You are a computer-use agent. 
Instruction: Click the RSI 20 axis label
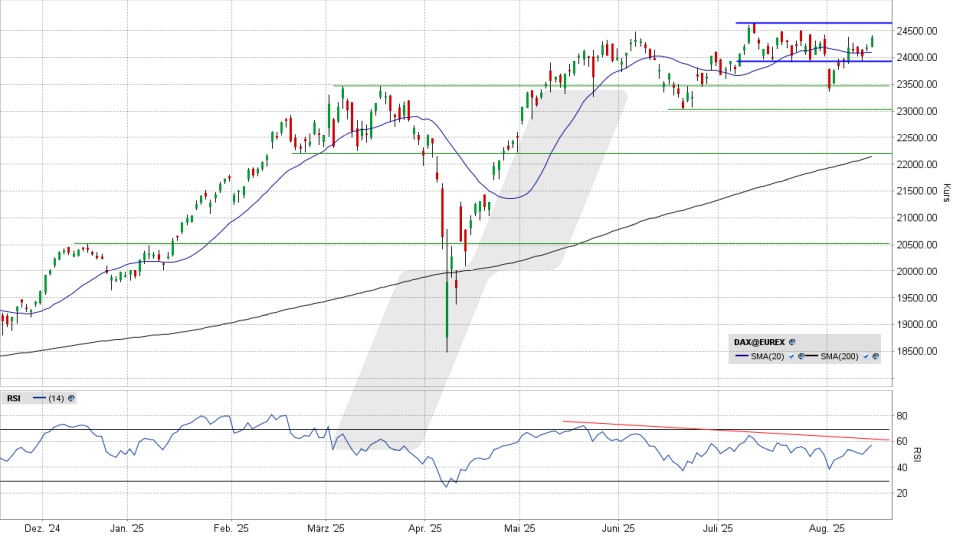902,493
